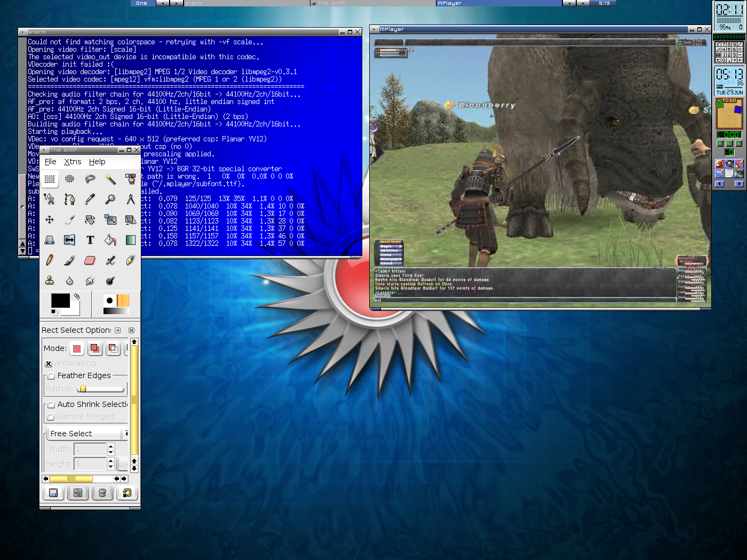Viewport: 747px width, 560px height.
Task: Open the Free Select constraint dropdown
Action: [88, 433]
